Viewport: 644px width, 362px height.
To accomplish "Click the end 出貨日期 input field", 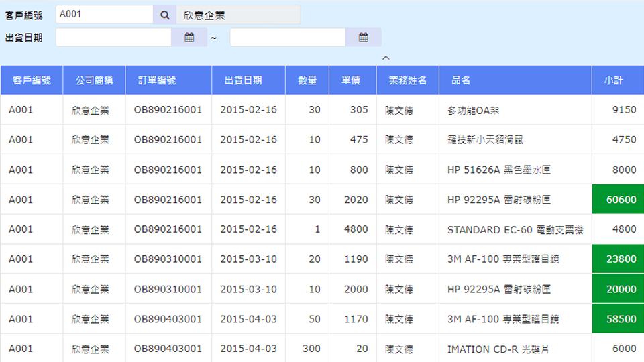I will click(x=288, y=38).
